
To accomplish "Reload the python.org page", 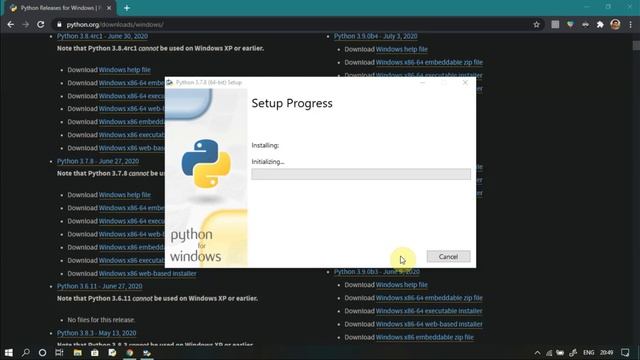I will point(40,24).
